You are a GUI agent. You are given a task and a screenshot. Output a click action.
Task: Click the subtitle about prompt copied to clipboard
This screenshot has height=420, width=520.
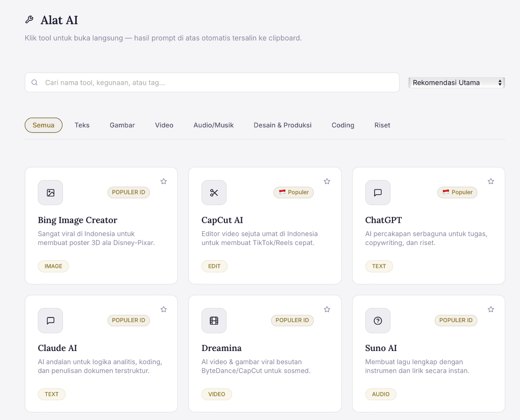(x=163, y=38)
